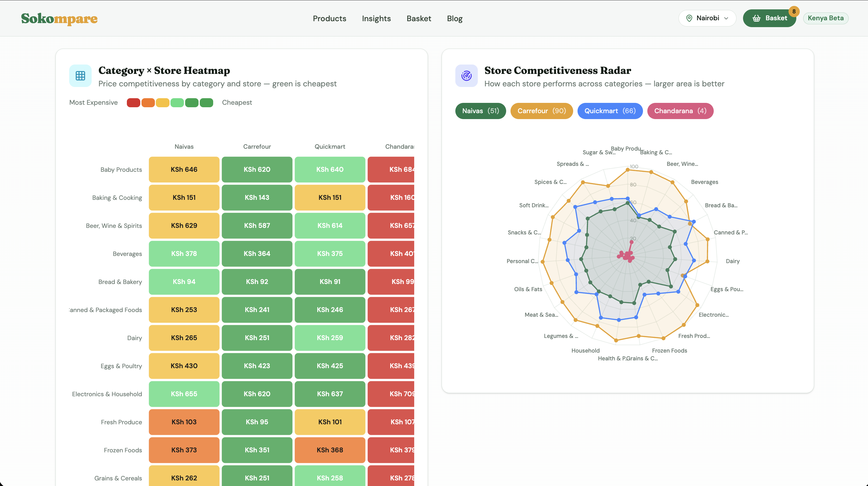Click the Dairy axis label on radar

732,261
